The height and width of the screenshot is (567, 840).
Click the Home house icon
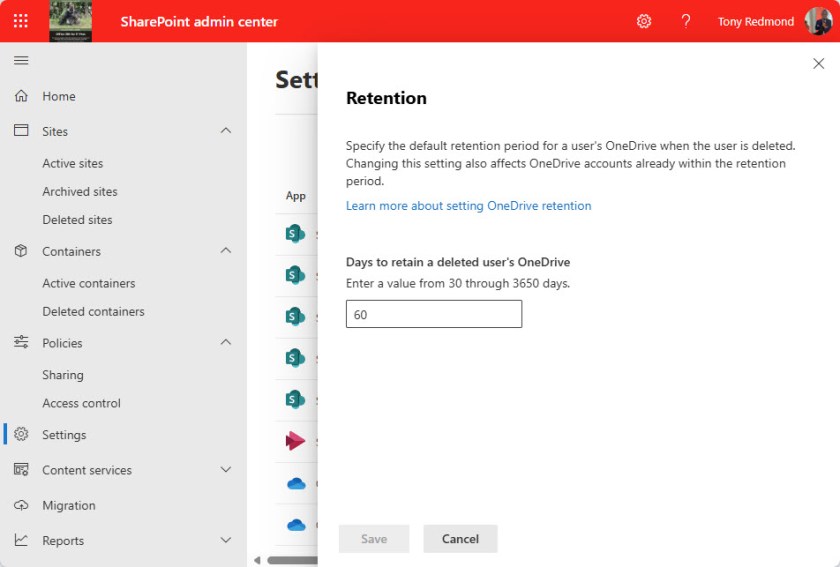click(21, 96)
